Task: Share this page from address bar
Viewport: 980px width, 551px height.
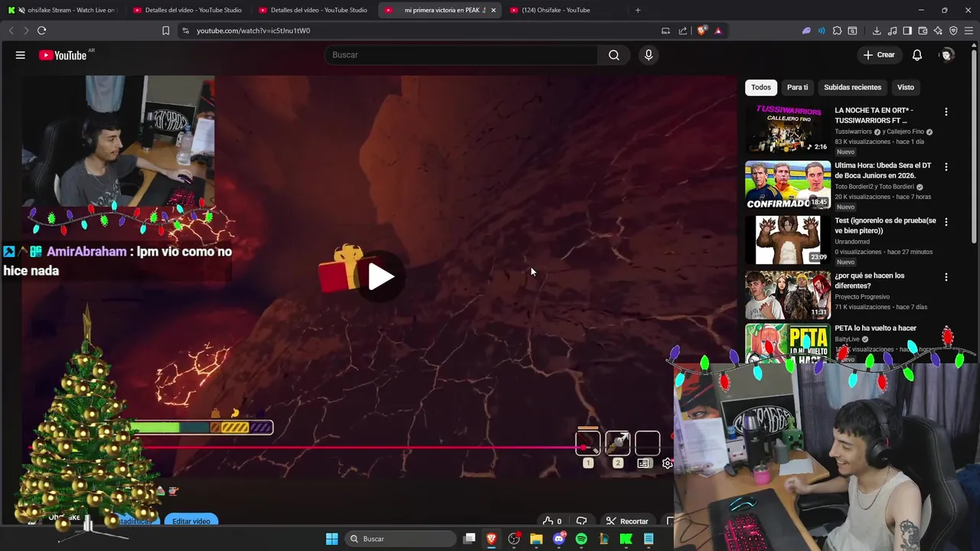Action: (x=683, y=31)
